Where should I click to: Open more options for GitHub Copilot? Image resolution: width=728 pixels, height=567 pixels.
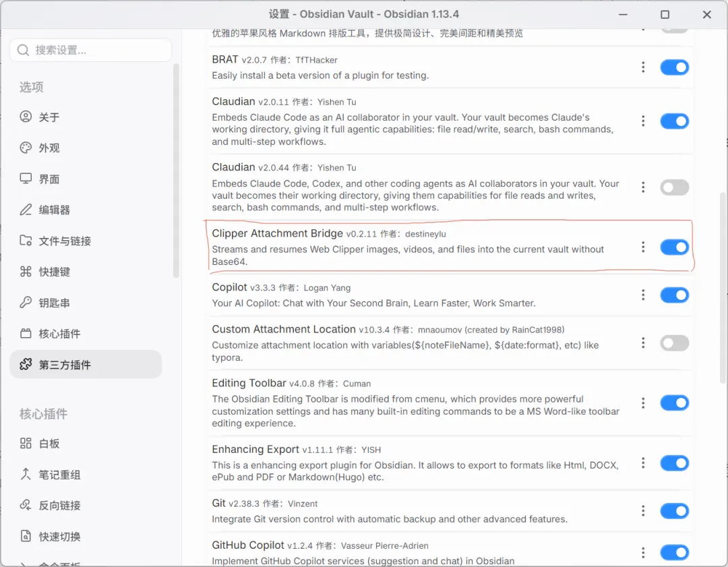643,553
